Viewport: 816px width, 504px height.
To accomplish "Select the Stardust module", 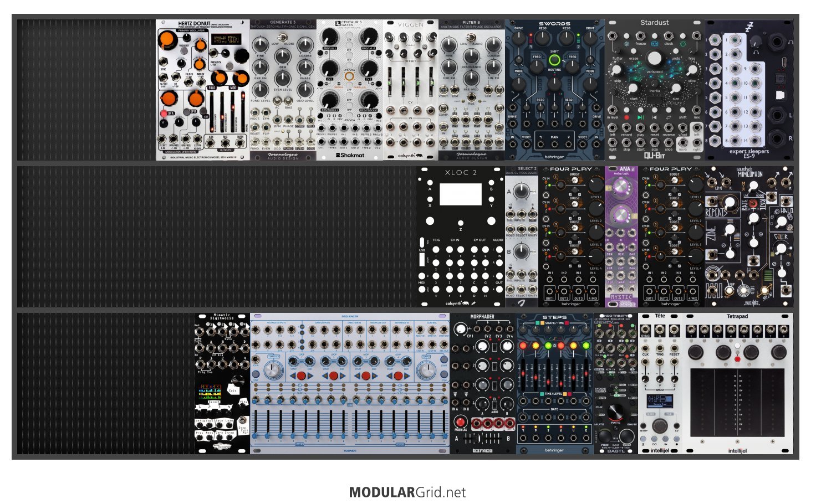I will pos(655,90).
